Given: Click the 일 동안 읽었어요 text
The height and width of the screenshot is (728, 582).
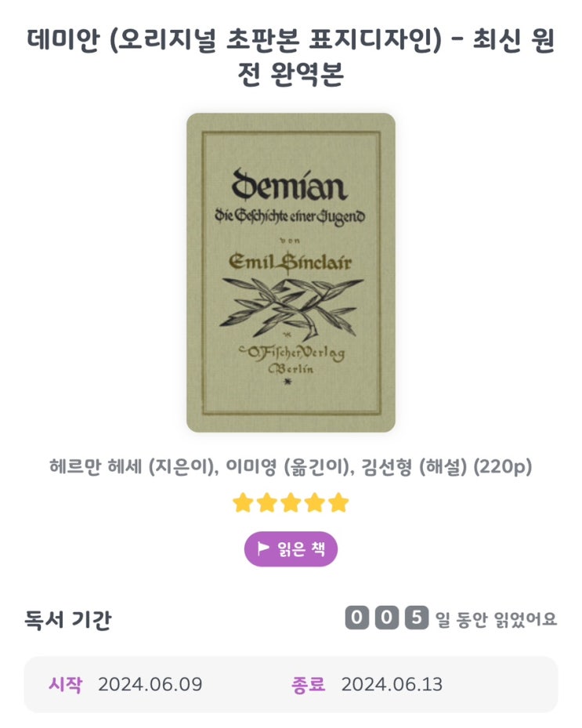Looking at the screenshot, I should [x=496, y=619].
